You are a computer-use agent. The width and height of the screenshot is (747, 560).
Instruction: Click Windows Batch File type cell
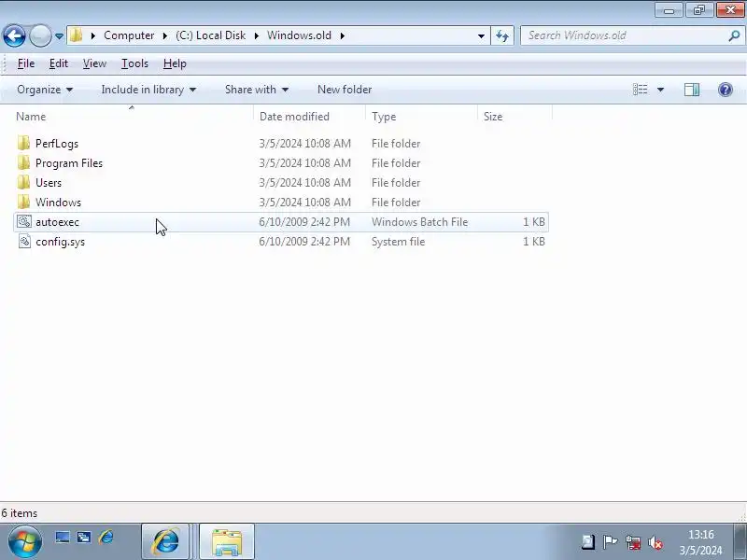point(419,222)
